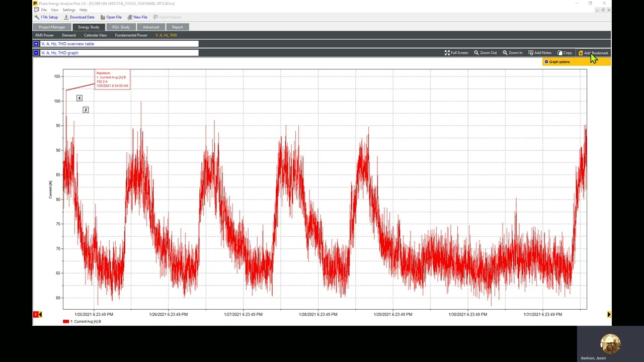Click the Export Report icon
This screenshot has height=362, width=644.
tap(155, 17)
